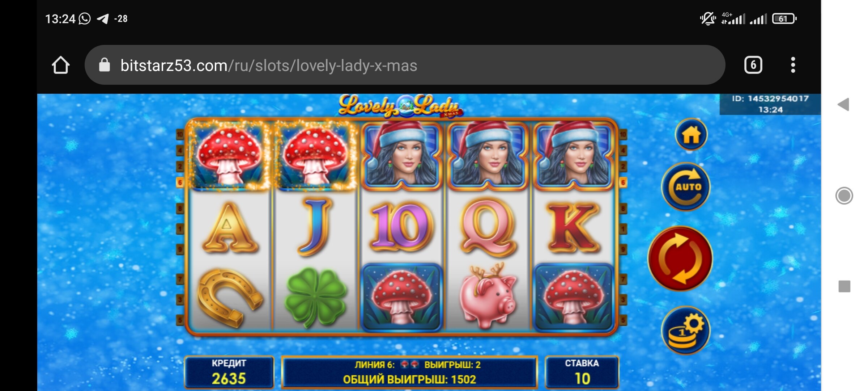The width and height of the screenshot is (868, 391).
Task: Select payline marker 6 on left edge
Action: coord(180,182)
